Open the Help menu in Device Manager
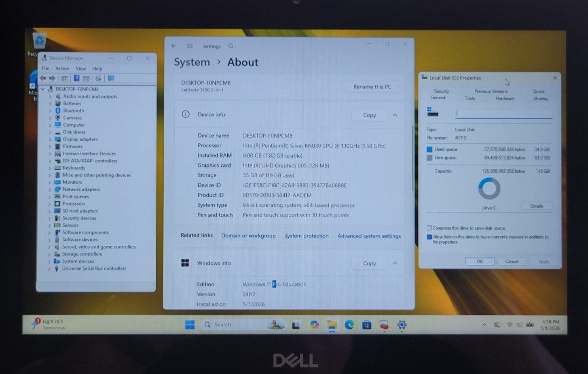Screen dimensions: 588x374 (x=97, y=68)
